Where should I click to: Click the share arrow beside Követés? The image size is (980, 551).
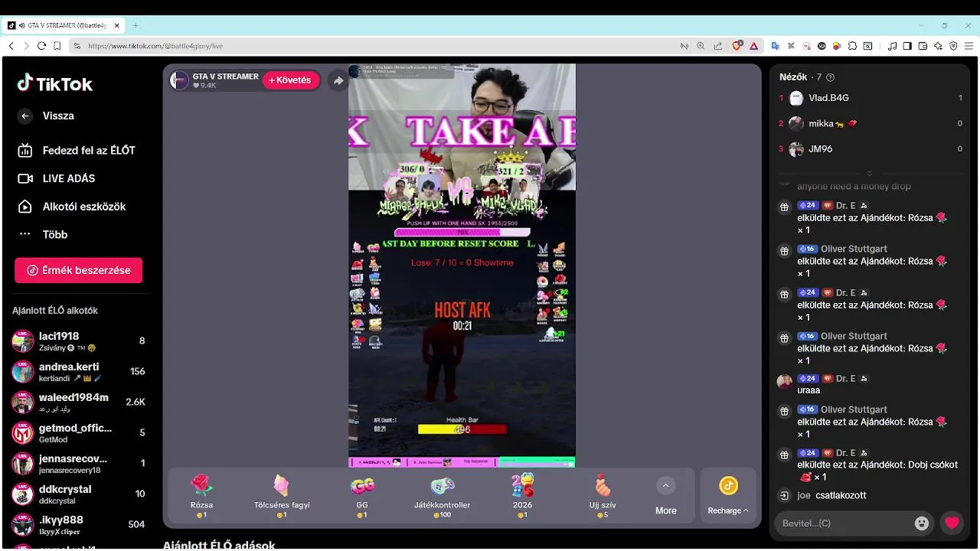[338, 80]
